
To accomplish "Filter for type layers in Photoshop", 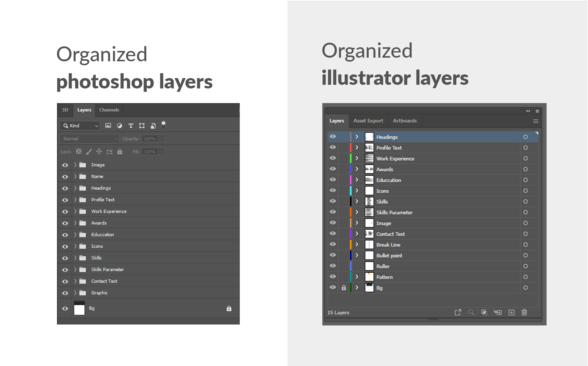I will (x=131, y=126).
